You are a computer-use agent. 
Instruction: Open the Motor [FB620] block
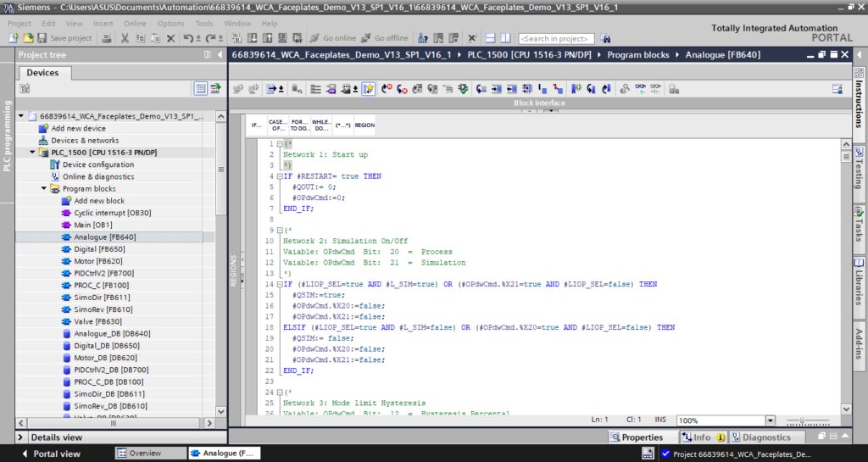(98, 261)
